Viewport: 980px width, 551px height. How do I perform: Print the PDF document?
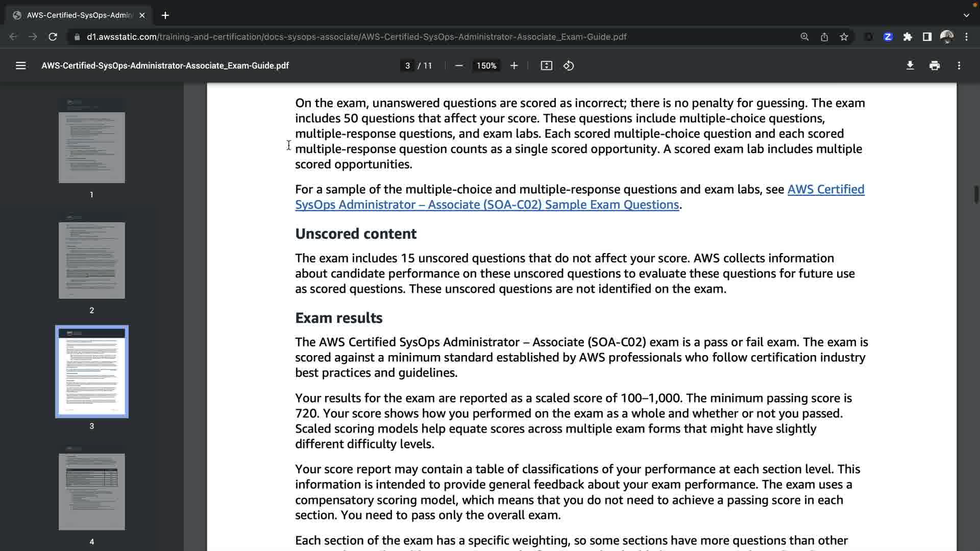935,66
